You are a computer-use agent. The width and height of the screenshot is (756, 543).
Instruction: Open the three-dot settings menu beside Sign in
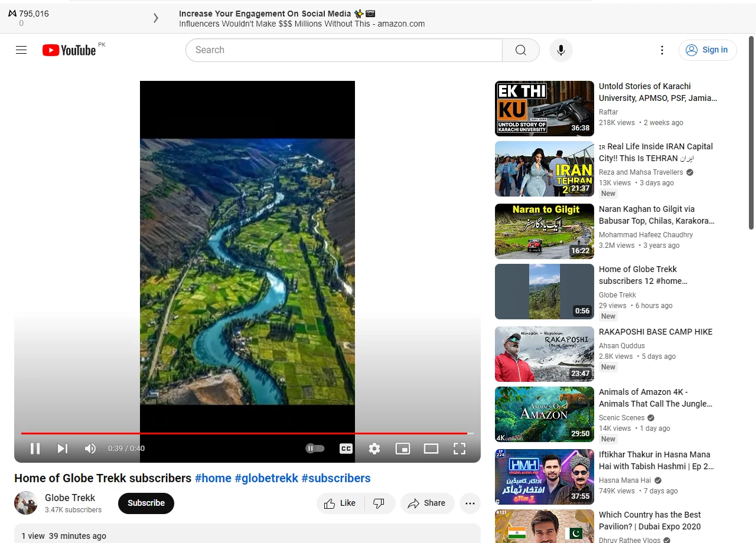[662, 50]
